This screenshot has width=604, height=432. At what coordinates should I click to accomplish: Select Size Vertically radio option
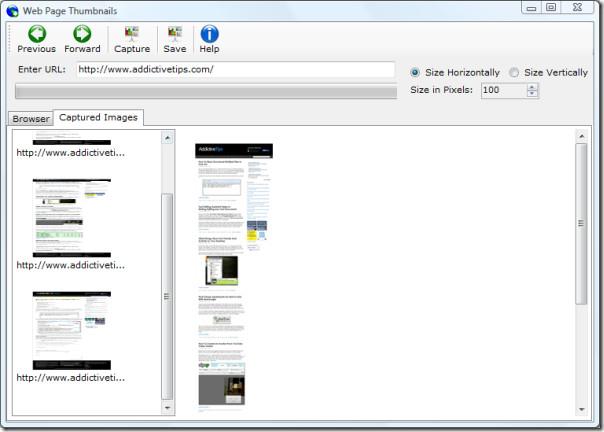point(514,72)
